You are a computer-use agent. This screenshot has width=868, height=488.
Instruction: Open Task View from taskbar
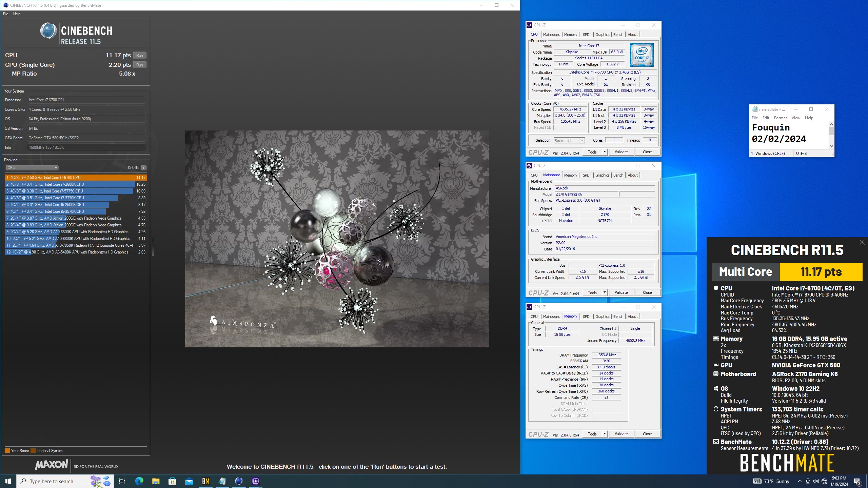point(122,481)
